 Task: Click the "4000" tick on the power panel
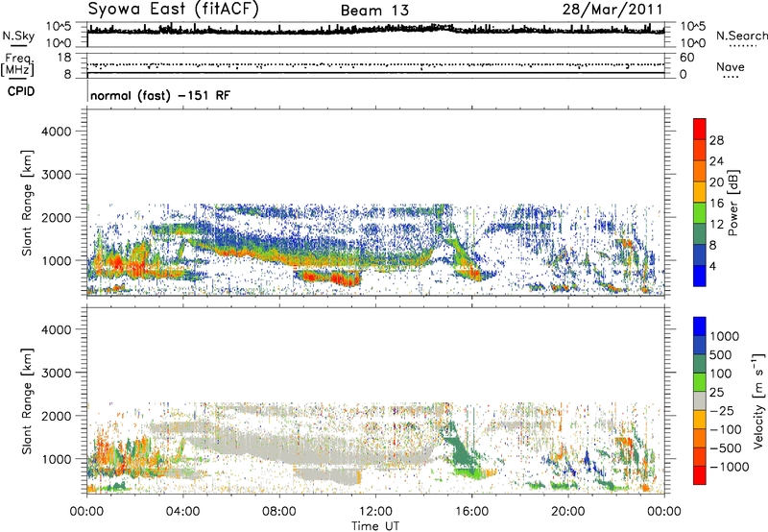57,132
